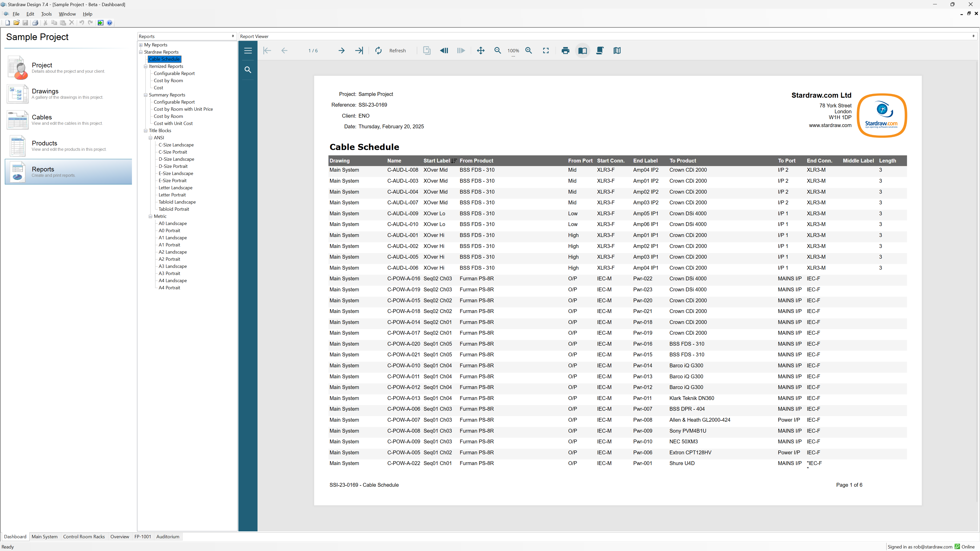Click the search magnifier in viewer sidebar
Screen dimensions: 980x551
click(248, 70)
